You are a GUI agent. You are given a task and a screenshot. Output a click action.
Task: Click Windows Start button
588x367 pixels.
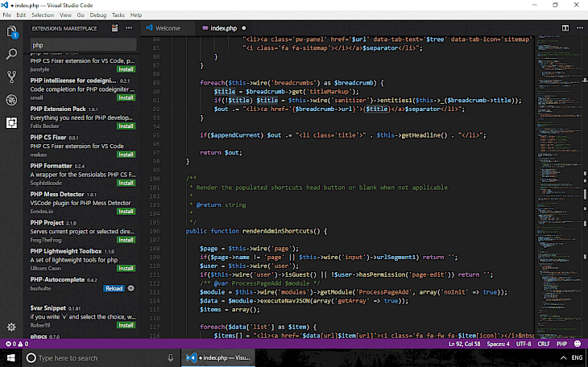[11, 358]
